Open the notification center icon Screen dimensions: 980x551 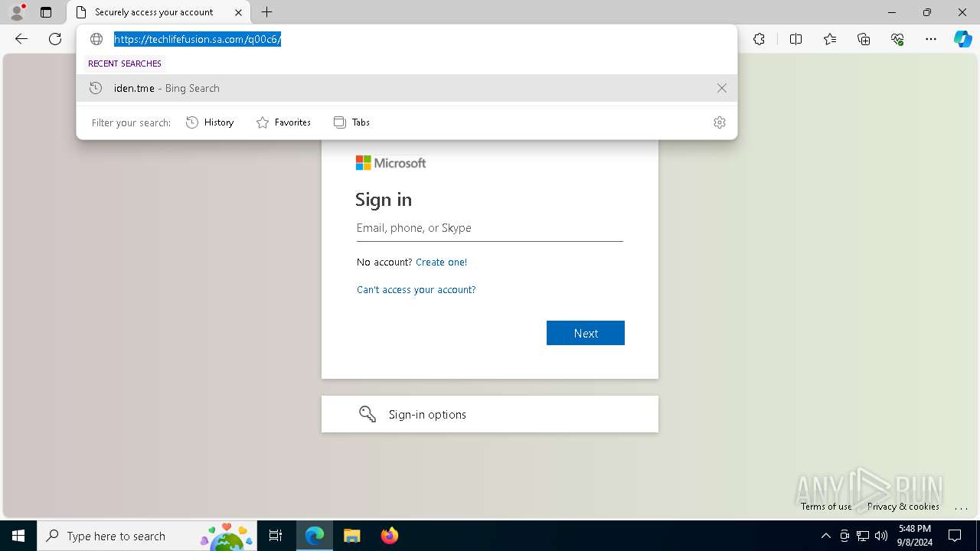click(955, 536)
